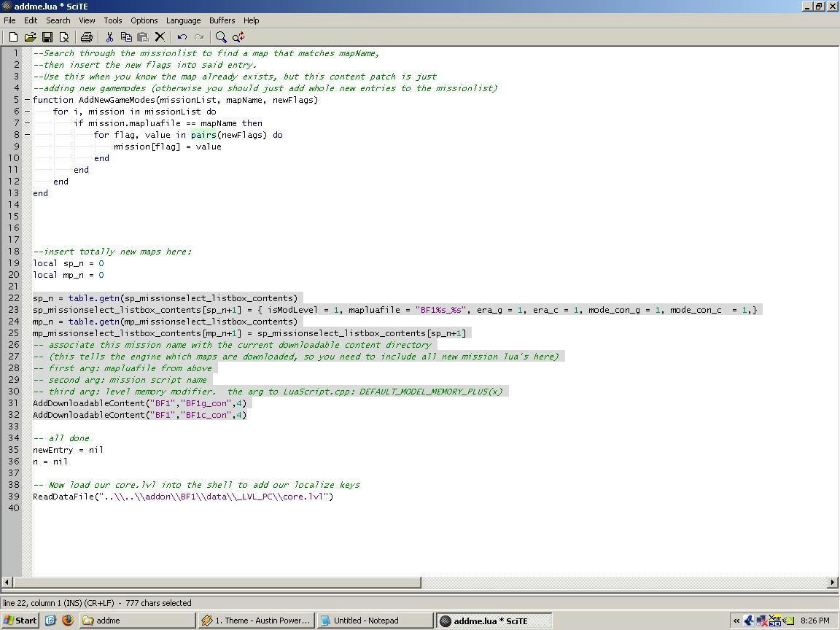Collapse fold at line 6 for loop
Screen dimensions: 840x630
coord(27,112)
